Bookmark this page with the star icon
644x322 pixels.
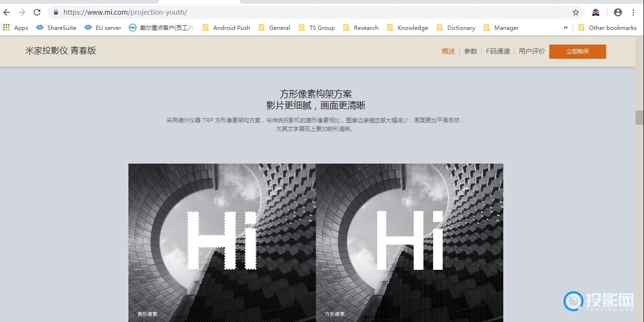click(x=576, y=12)
